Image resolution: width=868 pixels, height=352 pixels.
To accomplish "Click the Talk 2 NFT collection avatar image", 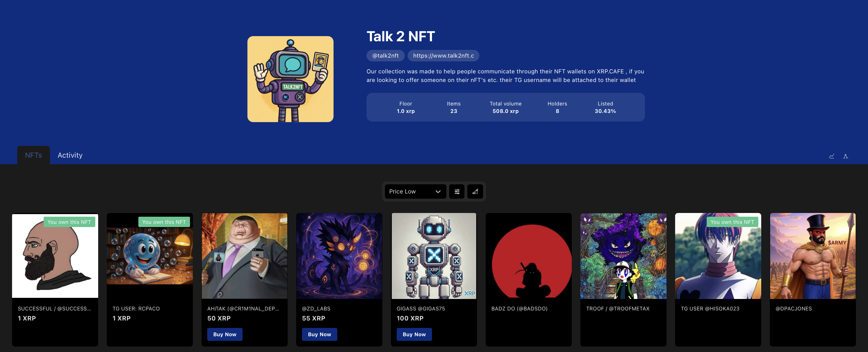I will [x=290, y=79].
